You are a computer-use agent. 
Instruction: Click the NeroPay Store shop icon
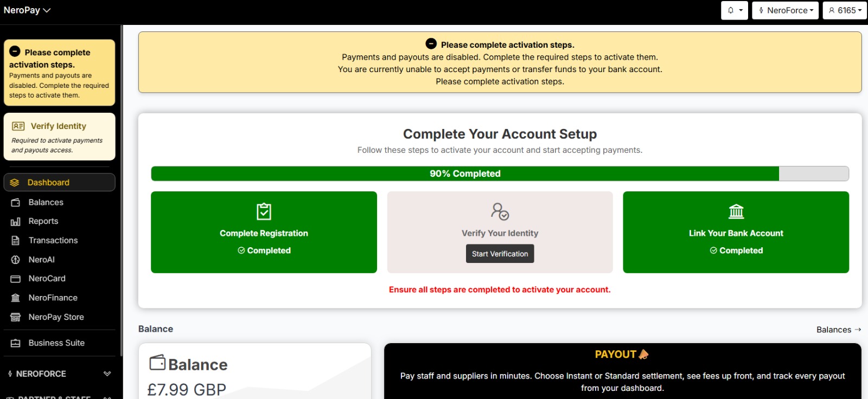15,317
